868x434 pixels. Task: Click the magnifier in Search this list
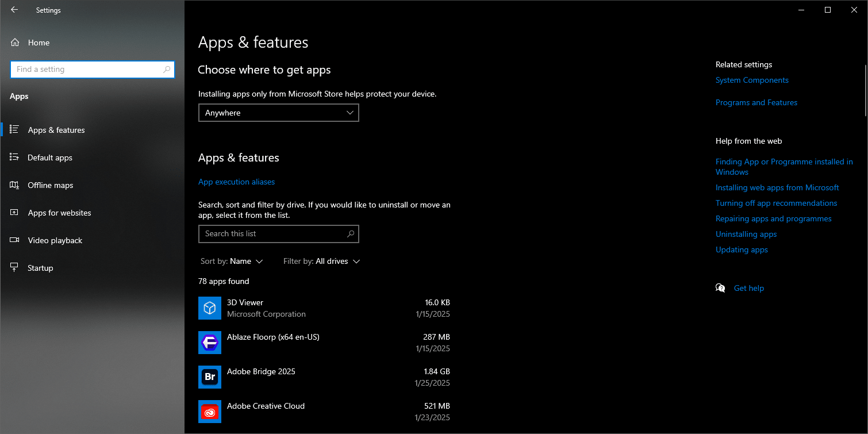tap(351, 234)
